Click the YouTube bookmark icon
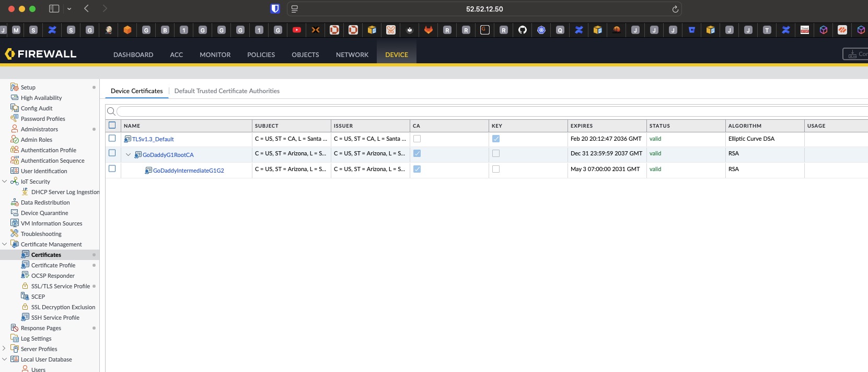This screenshot has height=372, width=868. coord(297,30)
